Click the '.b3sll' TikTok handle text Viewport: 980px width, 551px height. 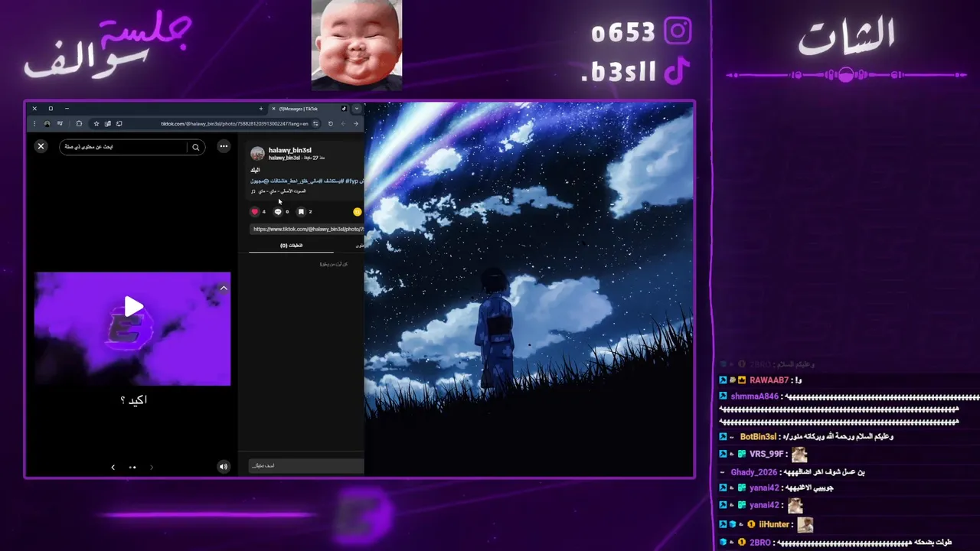click(619, 73)
